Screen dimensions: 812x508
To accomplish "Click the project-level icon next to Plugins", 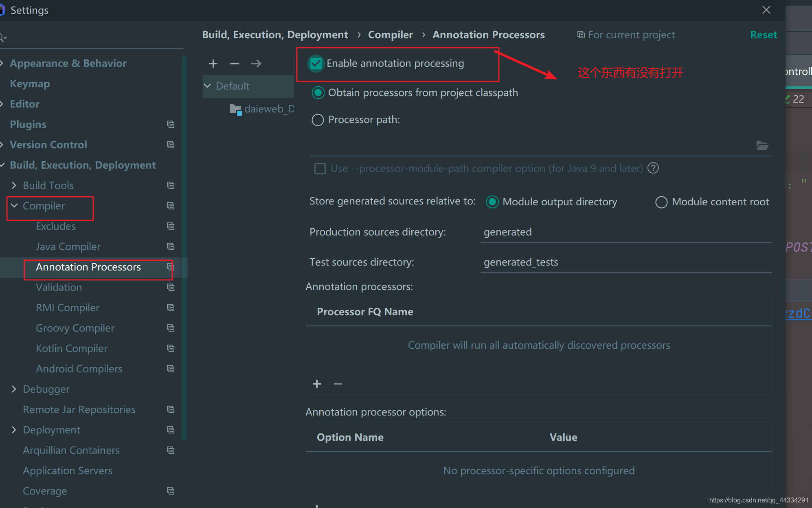I will point(171,124).
